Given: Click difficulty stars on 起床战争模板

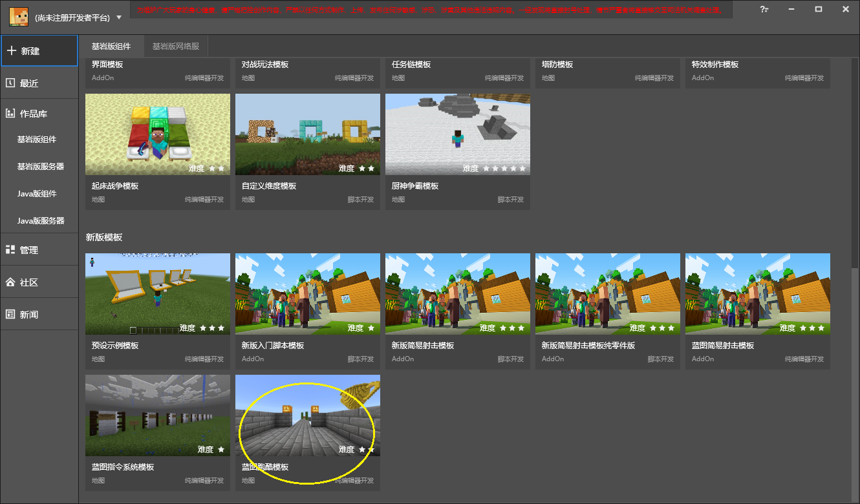Looking at the screenshot, I should [x=217, y=169].
